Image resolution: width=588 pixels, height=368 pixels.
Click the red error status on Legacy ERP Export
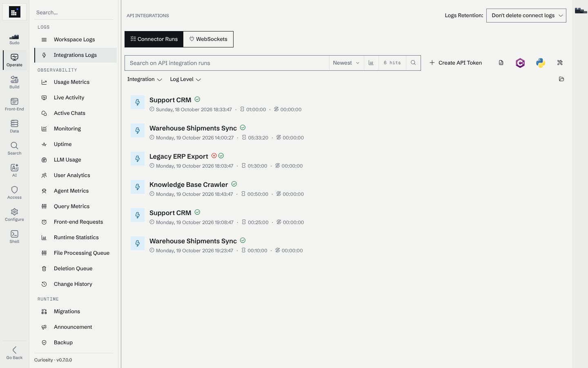tap(214, 156)
